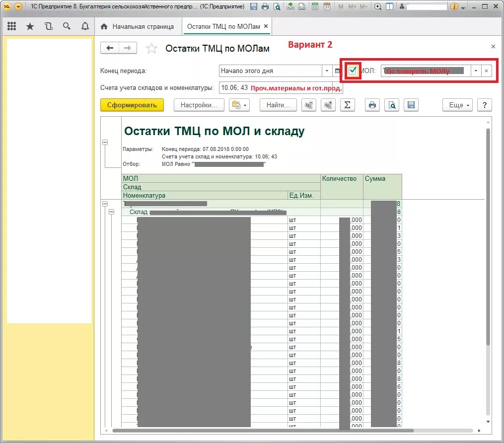The image size is (504, 443).
Task: Open the sections menu grid icon
Action: click(x=11, y=26)
